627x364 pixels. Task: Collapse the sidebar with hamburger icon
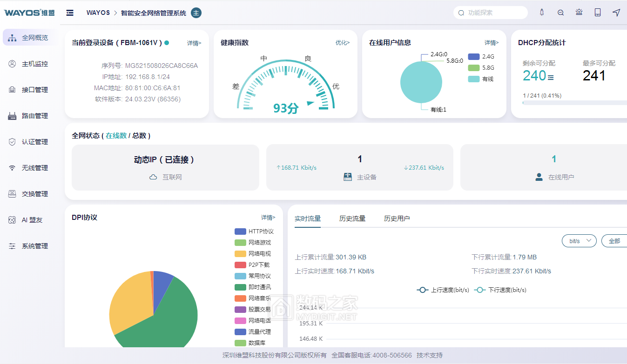[x=70, y=13]
